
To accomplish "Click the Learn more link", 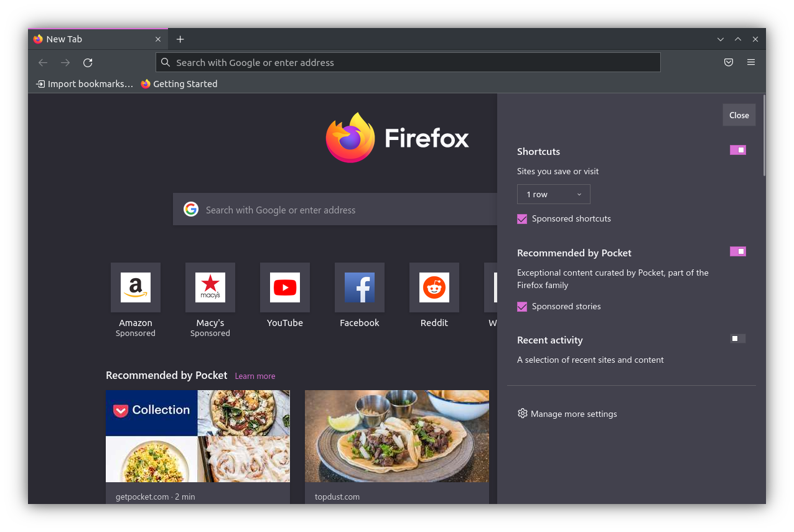I will [x=255, y=376].
